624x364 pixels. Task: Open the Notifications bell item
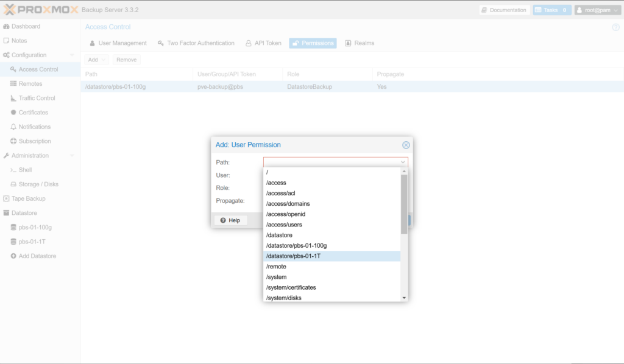pos(34,127)
